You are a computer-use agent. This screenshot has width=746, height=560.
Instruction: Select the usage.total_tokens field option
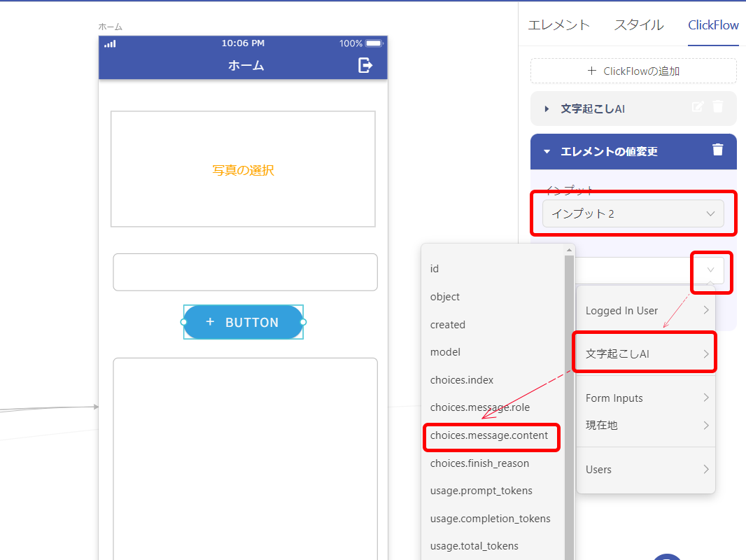point(493,546)
